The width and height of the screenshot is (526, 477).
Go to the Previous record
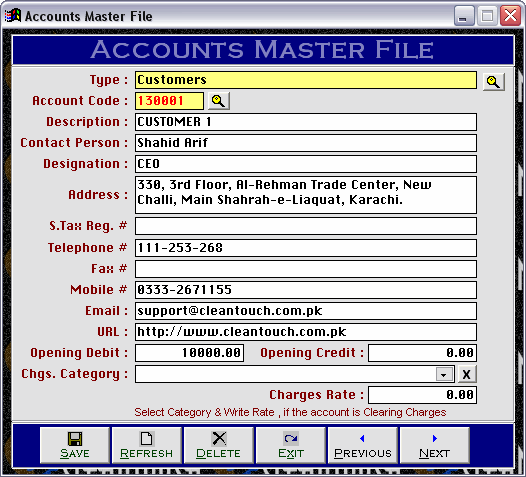[363, 445]
